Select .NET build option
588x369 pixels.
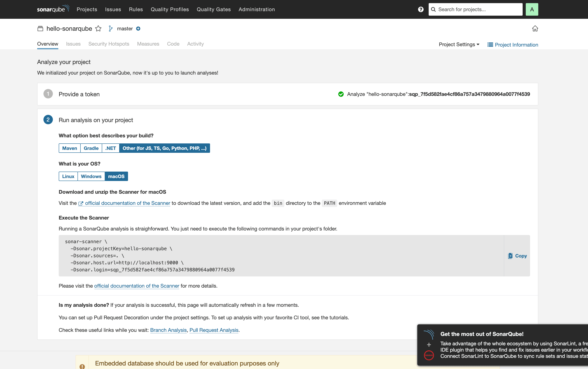pyautogui.click(x=111, y=148)
